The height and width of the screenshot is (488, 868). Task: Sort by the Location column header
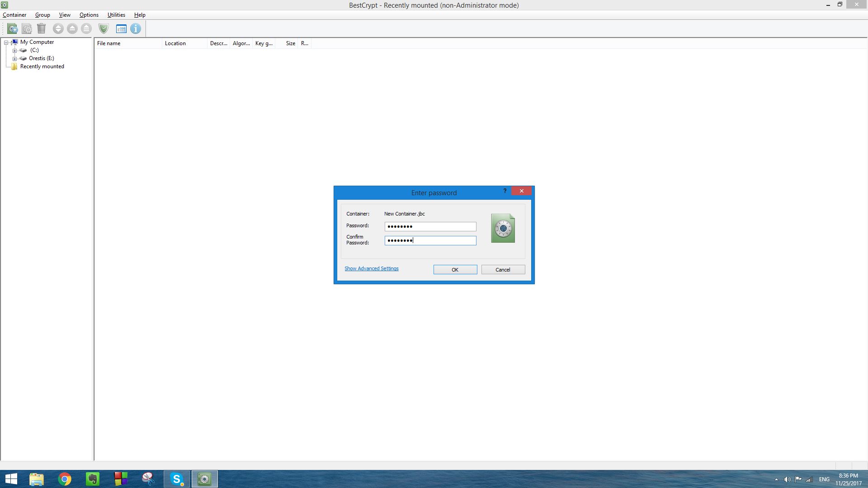[x=184, y=43]
